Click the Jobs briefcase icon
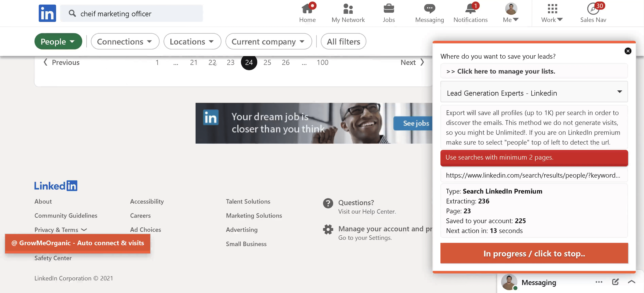 389,9
